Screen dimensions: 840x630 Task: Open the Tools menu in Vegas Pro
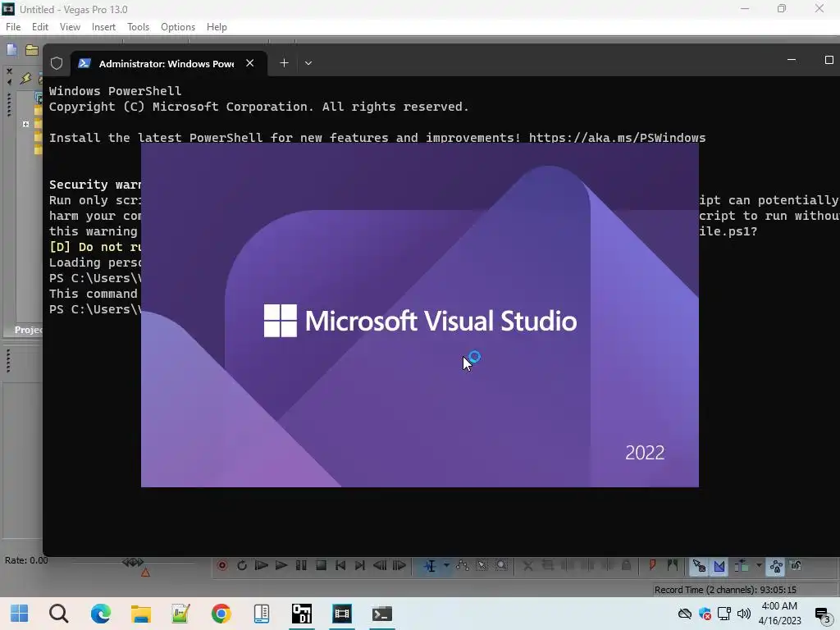(138, 27)
